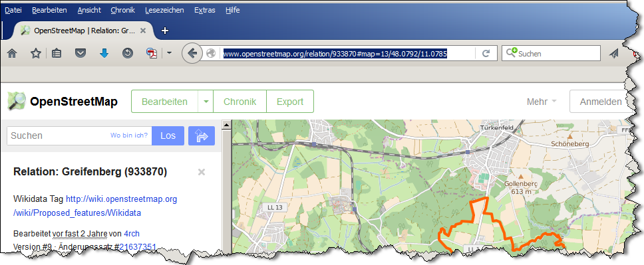Screen dimensions: 644x265
Task: Open the Firefox home page icon
Action: (12, 53)
